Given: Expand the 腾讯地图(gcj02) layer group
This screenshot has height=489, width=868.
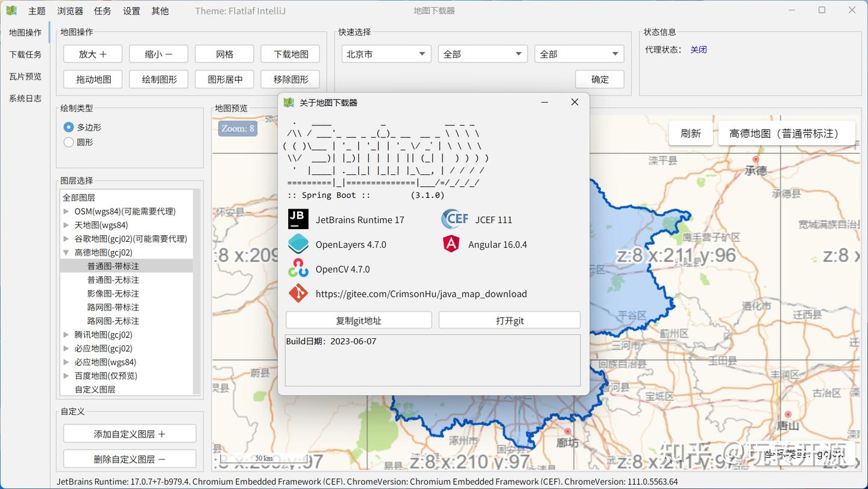Looking at the screenshot, I should pos(66,335).
